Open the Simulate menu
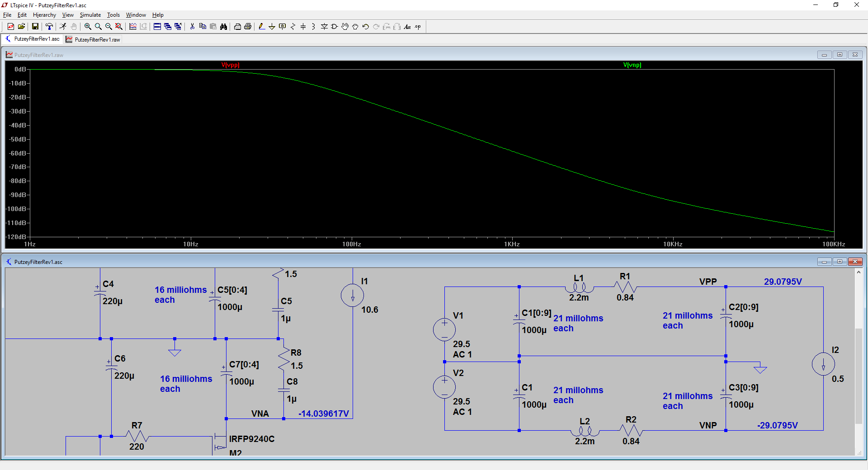The image size is (868, 470). 90,15
